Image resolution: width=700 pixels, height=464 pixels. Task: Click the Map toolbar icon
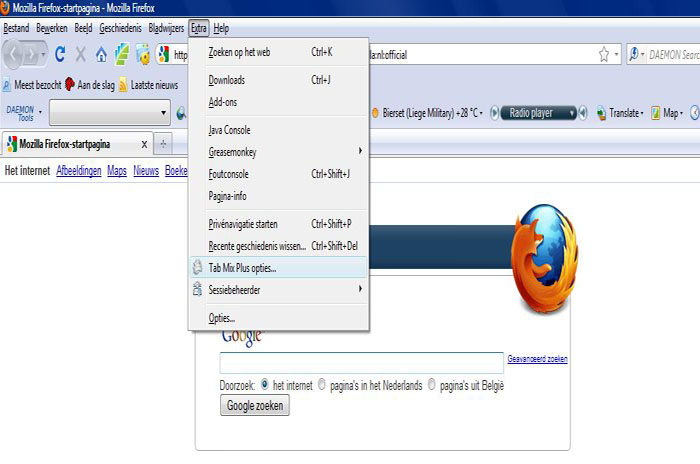(655, 113)
